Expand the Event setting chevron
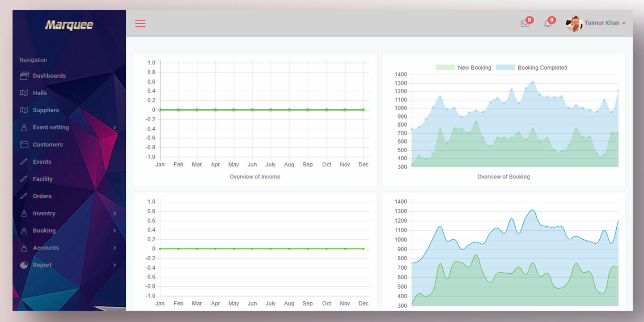 click(114, 127)
